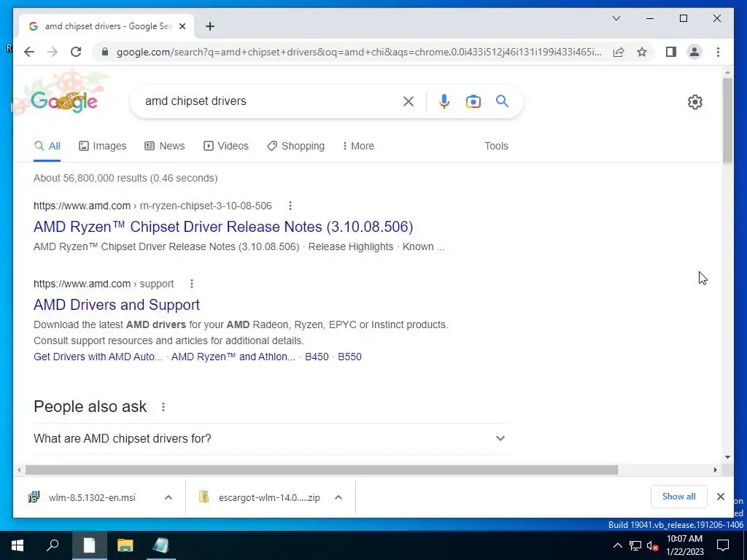Open the B450 sitelink
Viewport: 747px width, 560px height.
[317, 357]
